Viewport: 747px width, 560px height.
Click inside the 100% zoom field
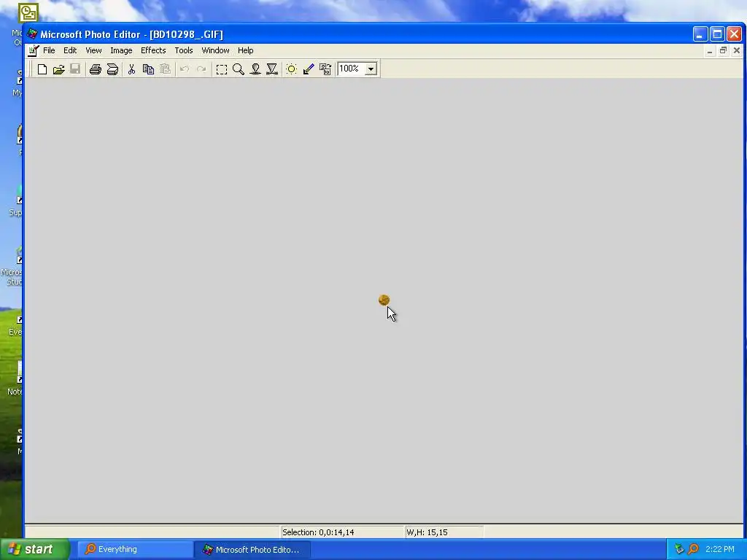click(x=351, y=69)
